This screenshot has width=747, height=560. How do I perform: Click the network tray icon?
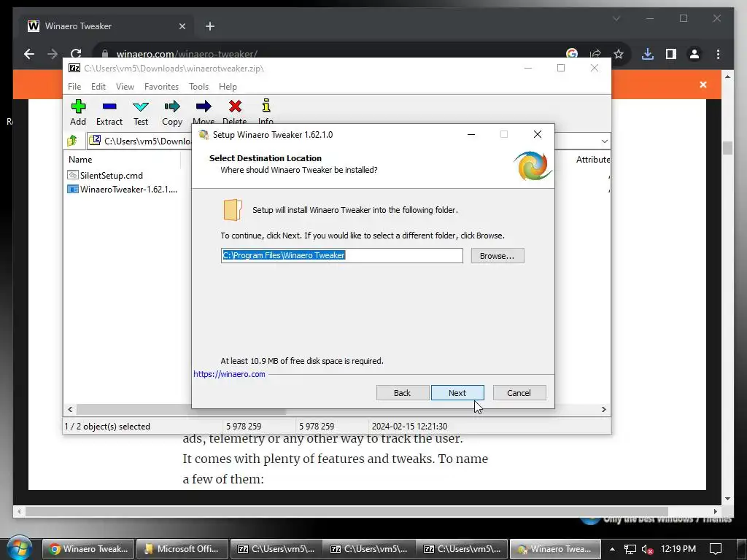630,550
